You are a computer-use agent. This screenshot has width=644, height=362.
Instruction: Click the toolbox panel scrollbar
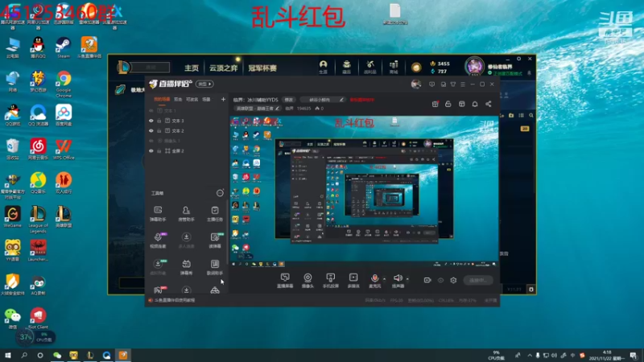click(227, 232)
